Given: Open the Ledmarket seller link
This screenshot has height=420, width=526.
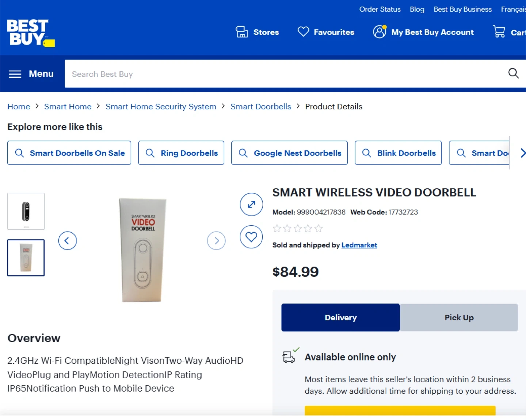Looking at the screenshot, I should pyautogui.click(x=359, y=245).
